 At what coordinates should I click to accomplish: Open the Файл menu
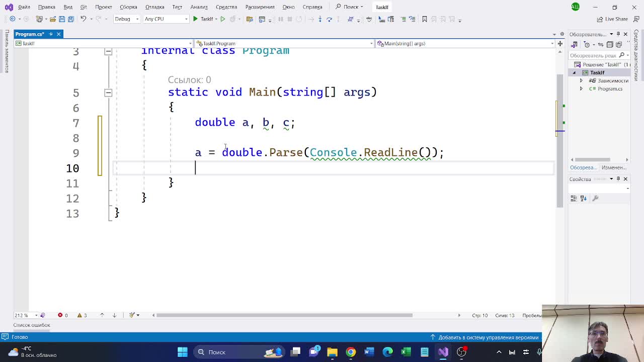pyautogui.click(x=24, y=7)
